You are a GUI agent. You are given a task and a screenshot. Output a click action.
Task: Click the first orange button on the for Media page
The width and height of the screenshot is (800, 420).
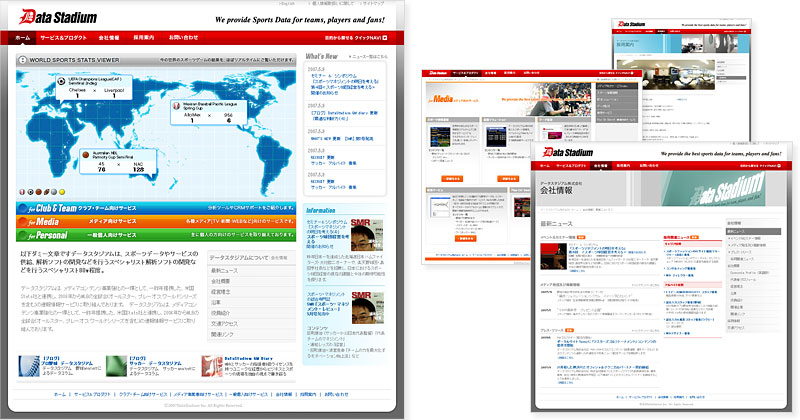click(x=452, y=179)
